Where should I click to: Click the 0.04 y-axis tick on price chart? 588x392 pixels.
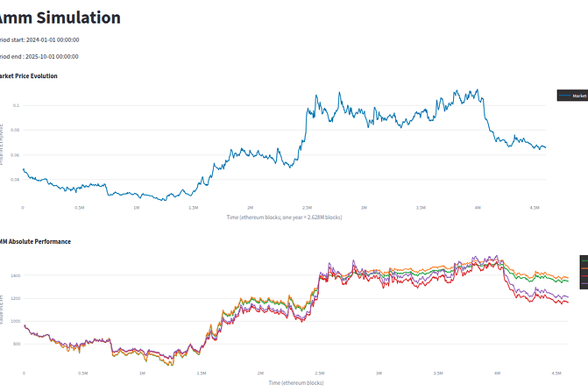coord(14,180)
